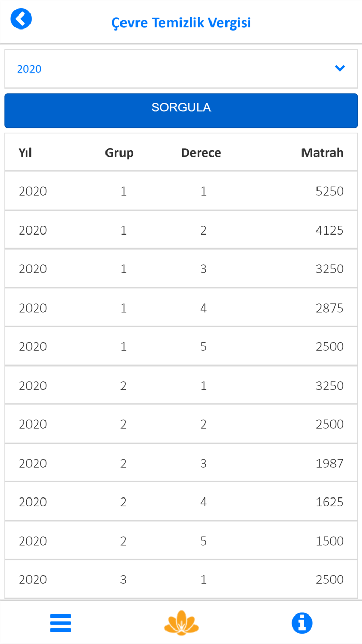
Task: Click the Derece column header
Action: point(201,153)
